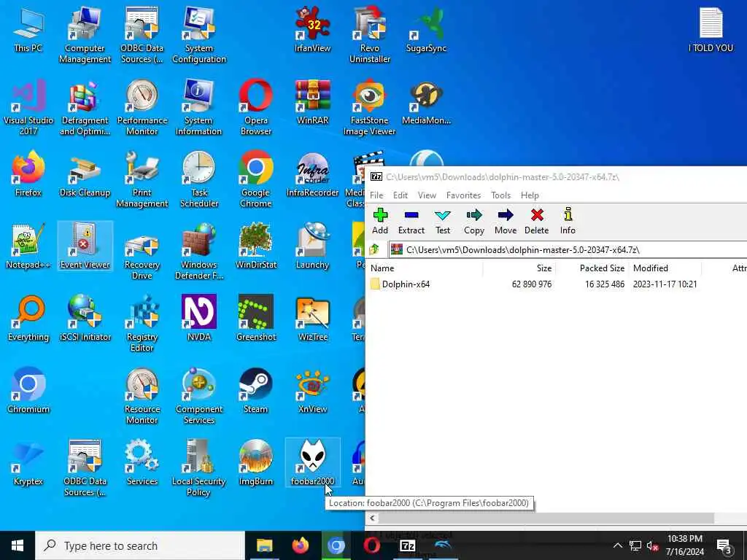Click the Add button in 7-Zip toolbar

(379, 222)
